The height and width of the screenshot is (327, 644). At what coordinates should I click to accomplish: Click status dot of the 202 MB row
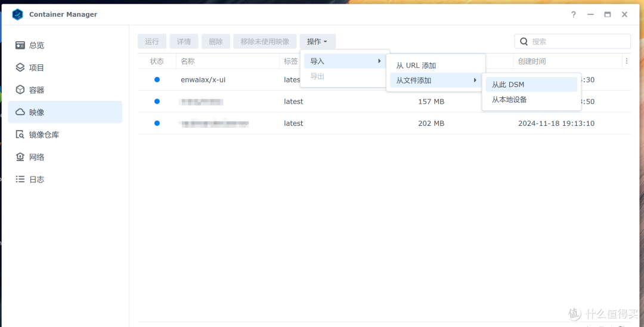pyautogui.click(x=157, y=124)
